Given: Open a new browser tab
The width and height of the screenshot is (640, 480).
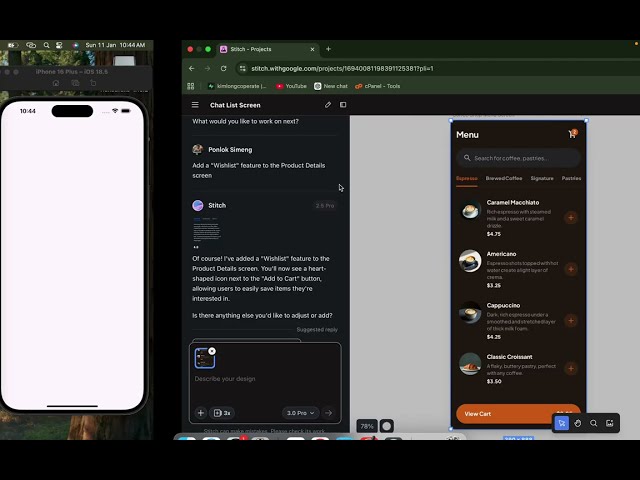Looking at the screenshot, I should 328,49.
